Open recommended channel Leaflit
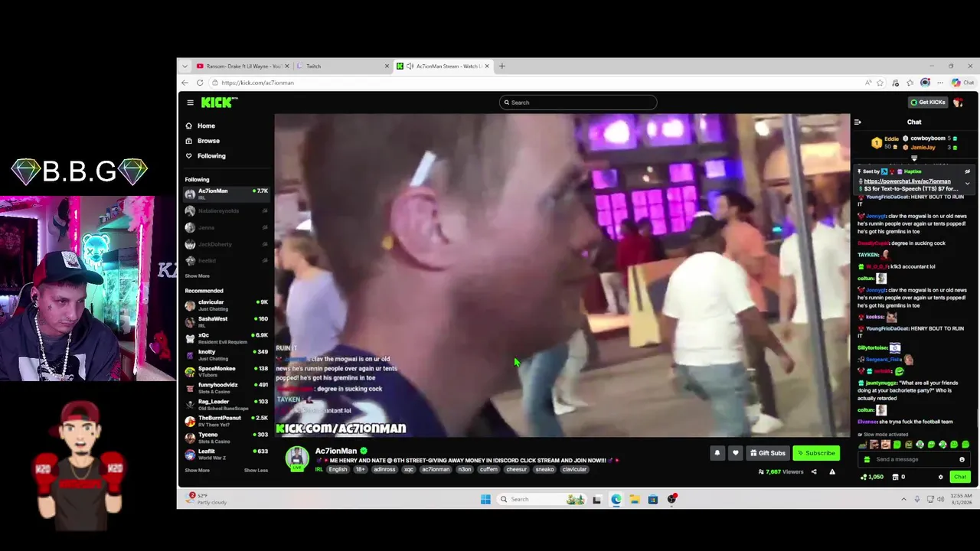This screenshot has width=980, height=551. [x=227, y=454]
